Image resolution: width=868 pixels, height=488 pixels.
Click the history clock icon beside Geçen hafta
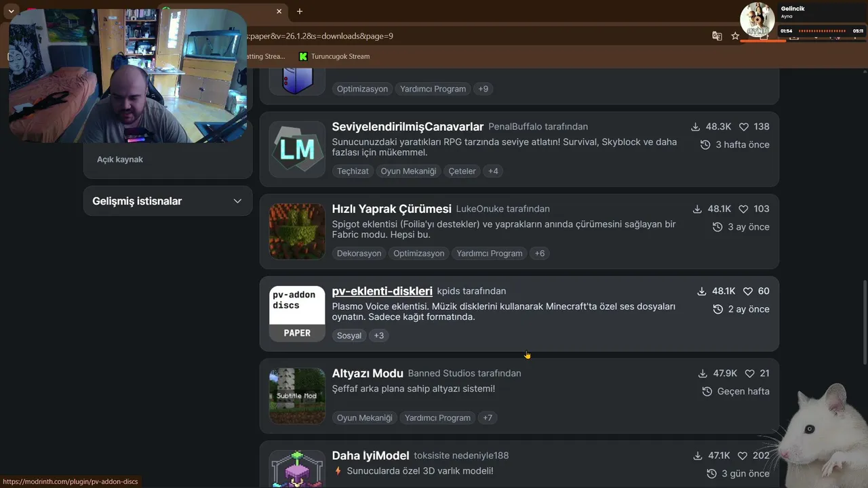coord(707,392)
